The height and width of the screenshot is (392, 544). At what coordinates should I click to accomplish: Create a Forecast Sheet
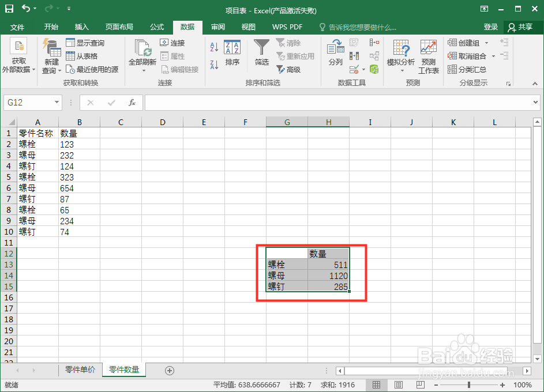[429, 56]
